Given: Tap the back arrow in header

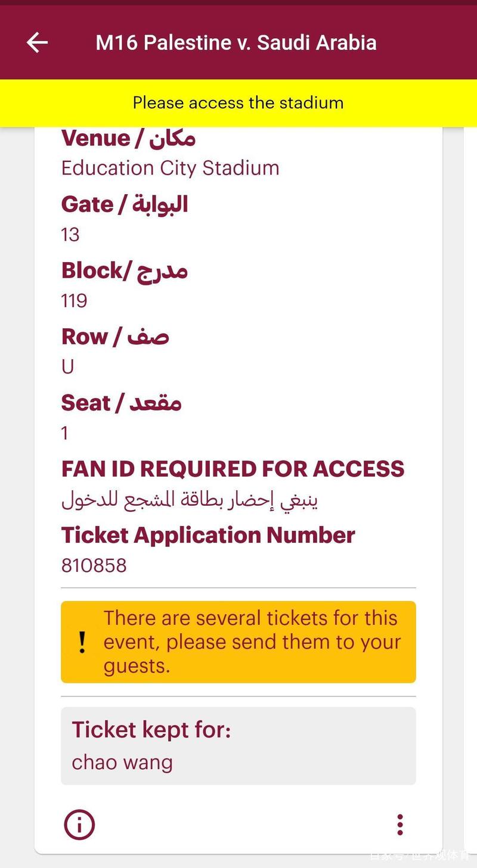Looking at the screenshot, I should [x=37, y=43].
